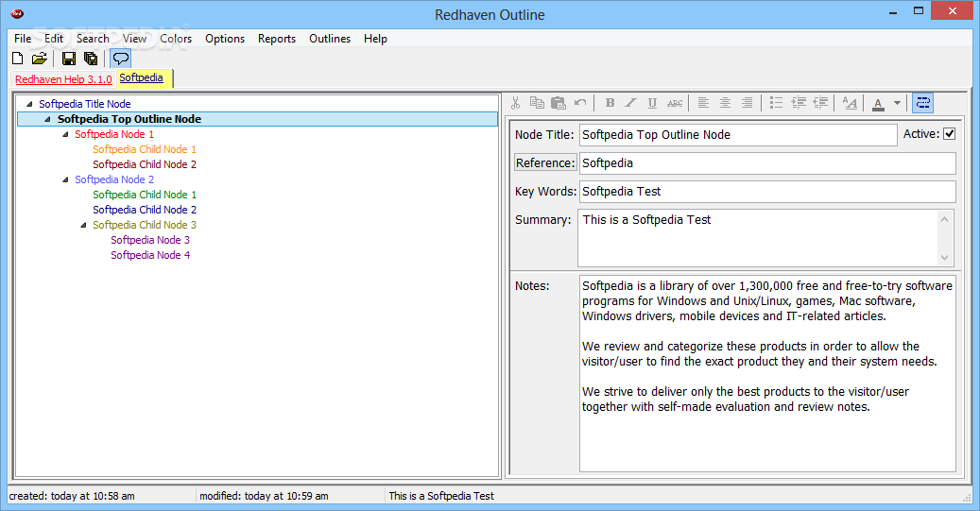Collapse Softpedia Top Outline Node
The image size is (980, 511).
(47, 119)
